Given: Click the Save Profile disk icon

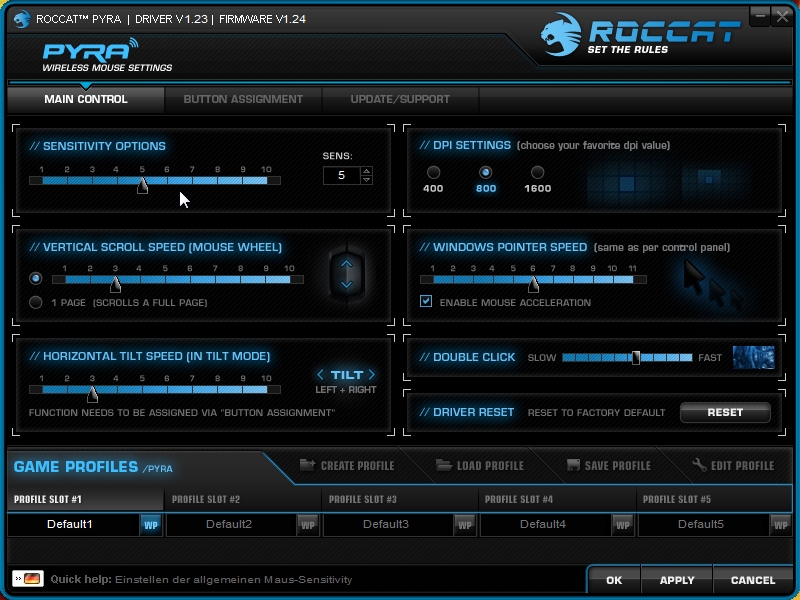Looking at the screenshot, I should 573,465.
